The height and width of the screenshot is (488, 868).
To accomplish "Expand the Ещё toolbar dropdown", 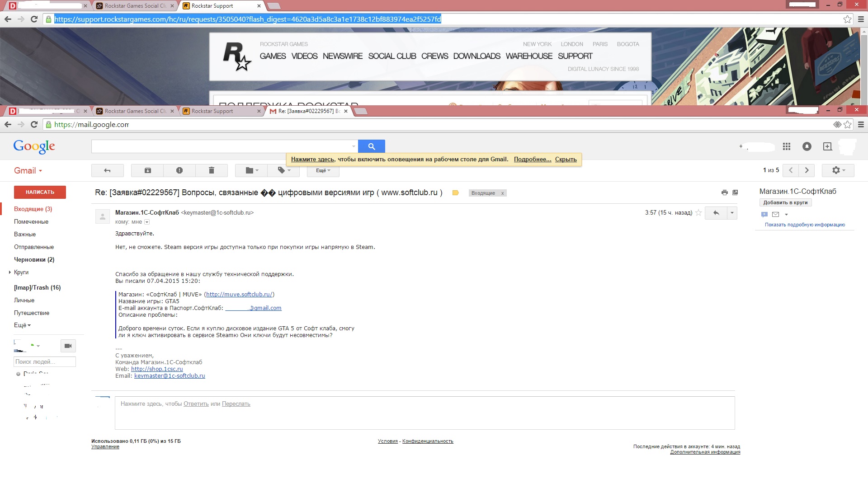I will 323,170.
